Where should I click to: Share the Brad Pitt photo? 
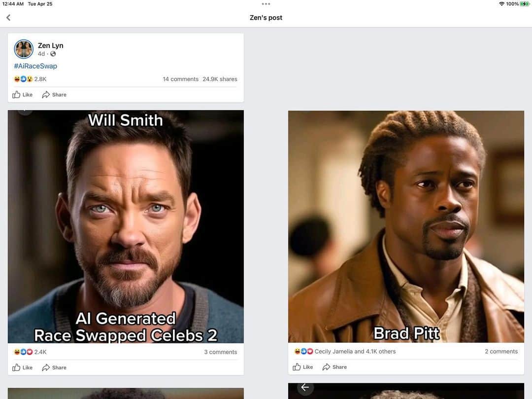coord(334,367)
